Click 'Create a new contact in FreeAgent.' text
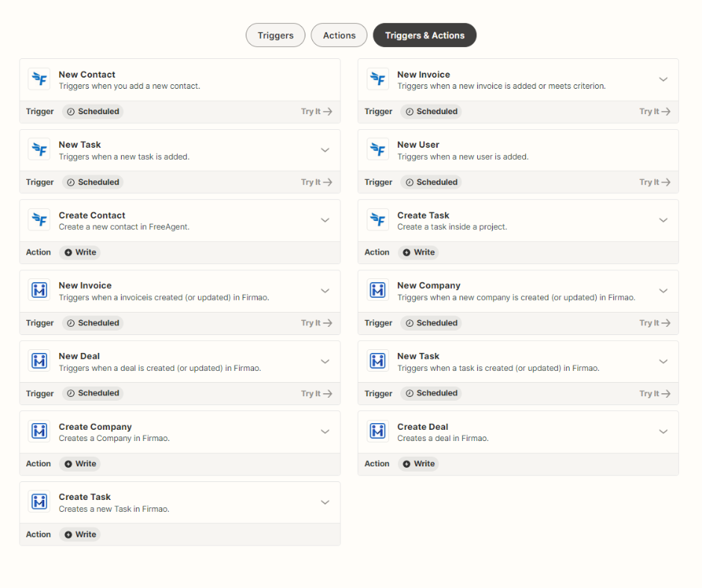The height and width of the screenshot is (588, 702). [x=124, y=227]
